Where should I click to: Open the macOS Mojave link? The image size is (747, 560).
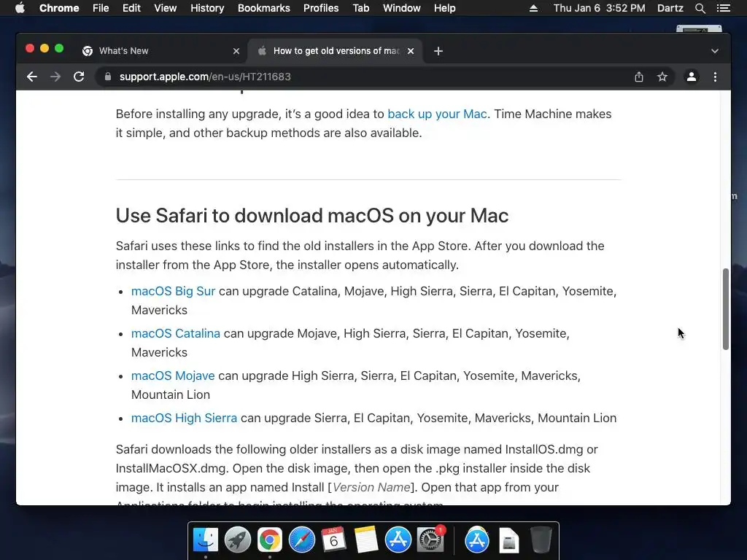pyautogui.click(x=173, y=376)
